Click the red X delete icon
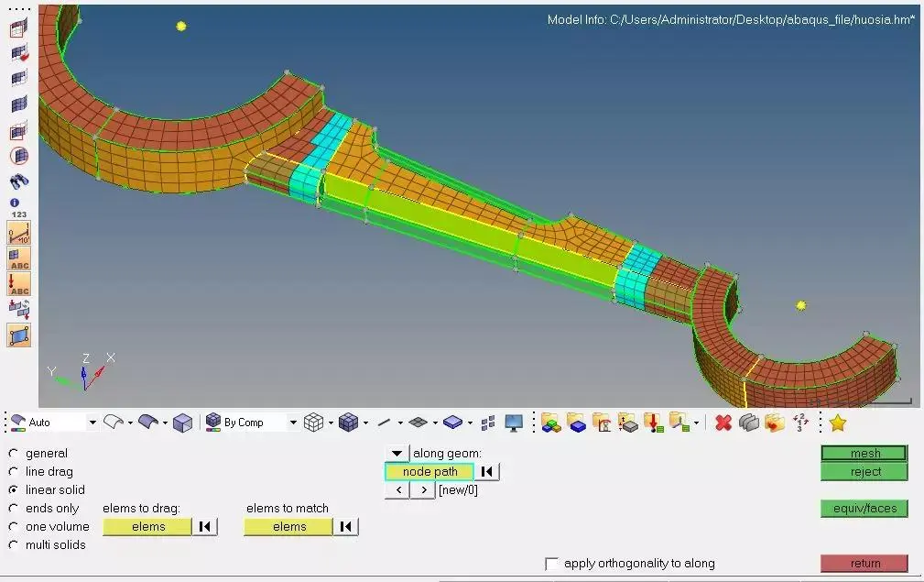924x582 pixels. tap(723, 423)
